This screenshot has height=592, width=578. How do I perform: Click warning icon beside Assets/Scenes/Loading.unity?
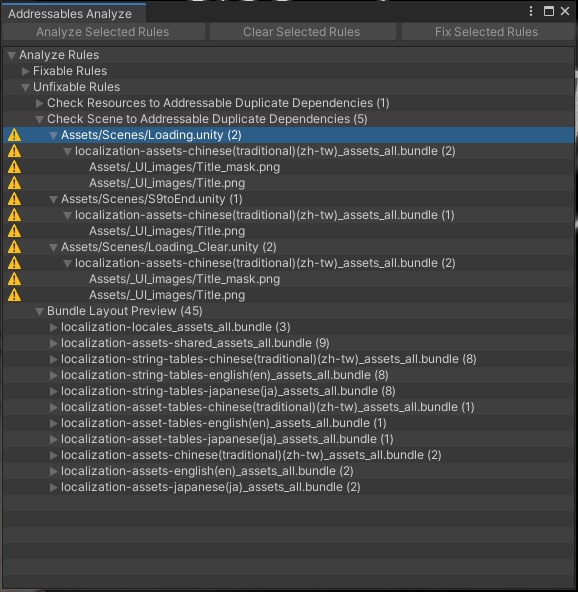[14, 135]
